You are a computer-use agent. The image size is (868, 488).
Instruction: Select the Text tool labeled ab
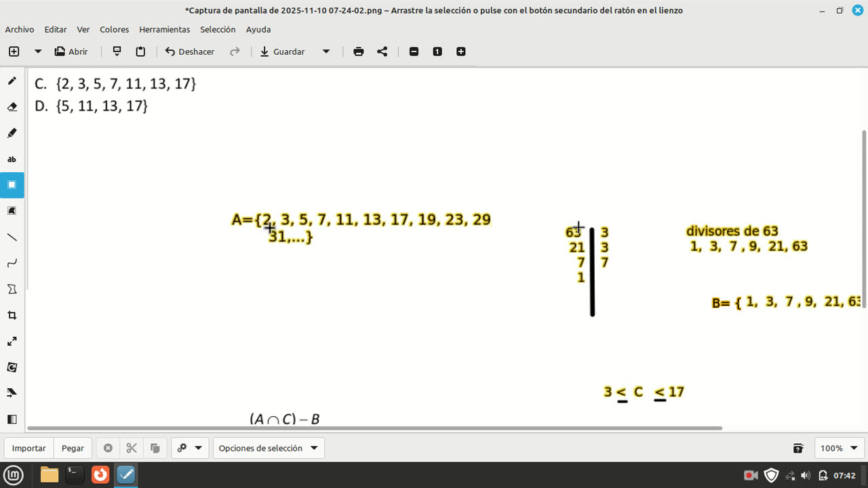(x=12, y=159)
